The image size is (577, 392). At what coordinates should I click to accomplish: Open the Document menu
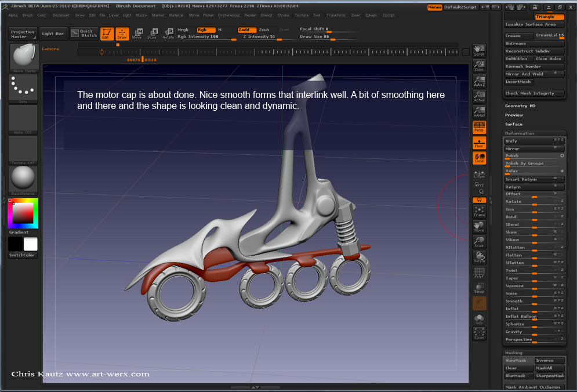point(61,16)
